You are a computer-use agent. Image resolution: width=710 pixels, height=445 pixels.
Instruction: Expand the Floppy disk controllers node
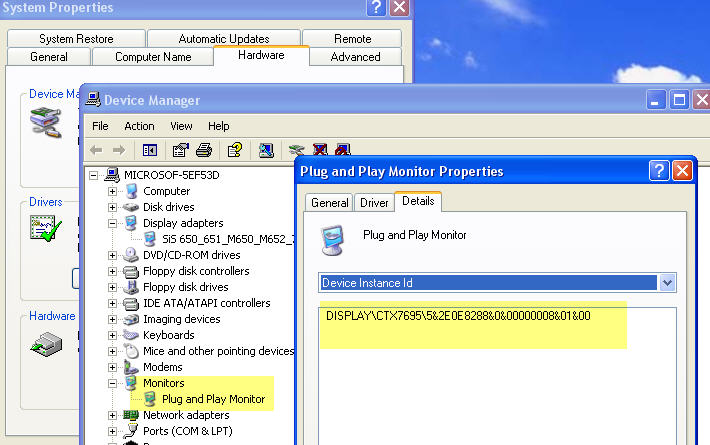coord(112,271)
